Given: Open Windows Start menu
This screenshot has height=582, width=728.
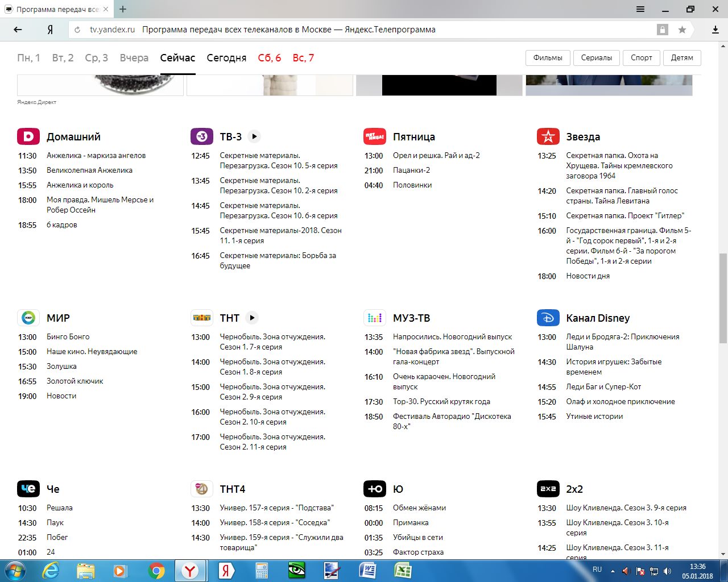Looking at the screenshot, I should point(15,571).
